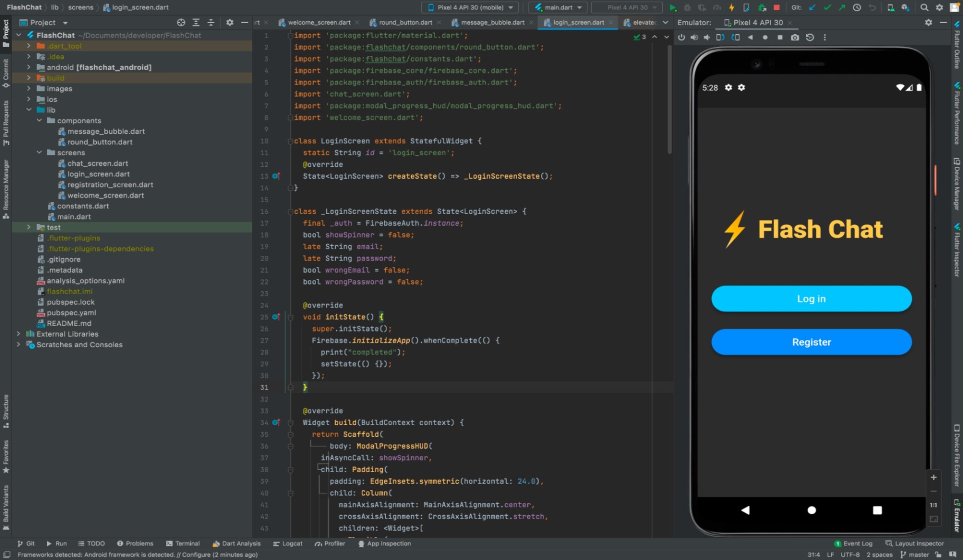Open the main.dart run configuration dropdown

pyautogui.click(x=558, y=7)
